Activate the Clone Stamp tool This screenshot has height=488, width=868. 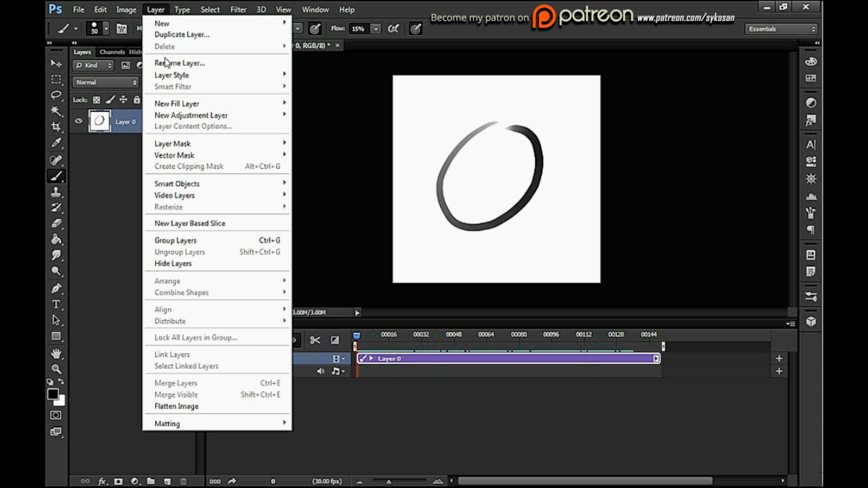57,192
